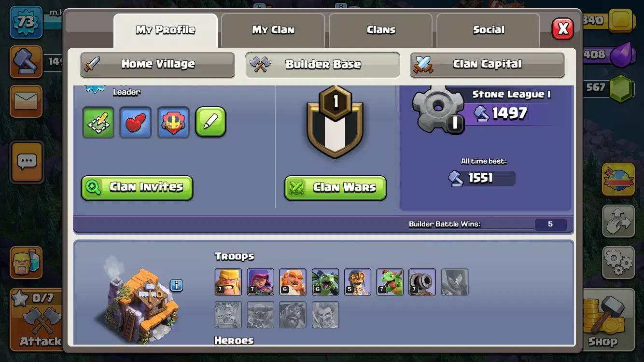
Task: Open the green edit pencil icon
Action: pos(210,122)
